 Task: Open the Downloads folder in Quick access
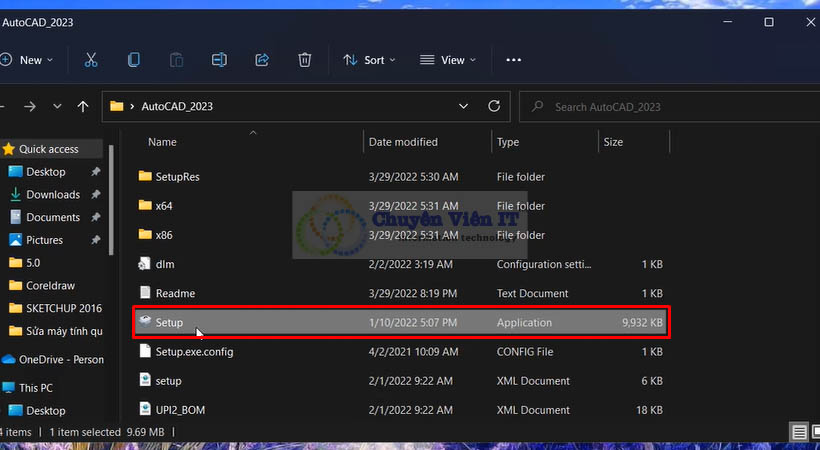click(x=53, y=195)
